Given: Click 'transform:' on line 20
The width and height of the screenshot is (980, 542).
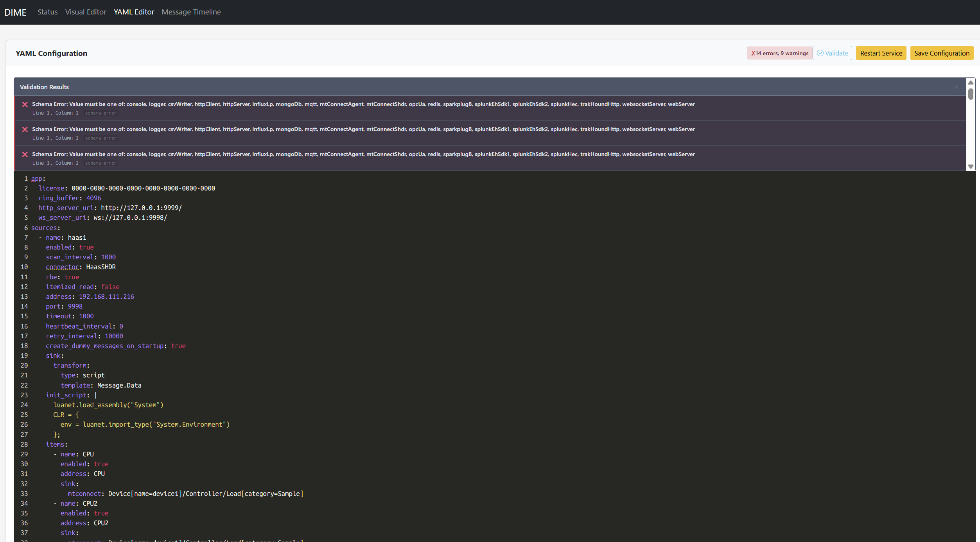Looking at the screenshot, I should tap(72, 366).
